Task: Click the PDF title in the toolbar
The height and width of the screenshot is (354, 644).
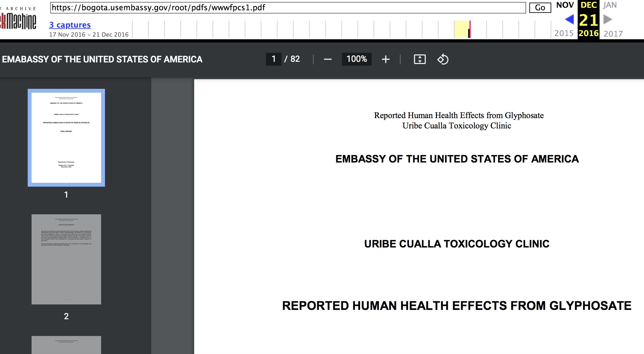Action: [102, 59]
